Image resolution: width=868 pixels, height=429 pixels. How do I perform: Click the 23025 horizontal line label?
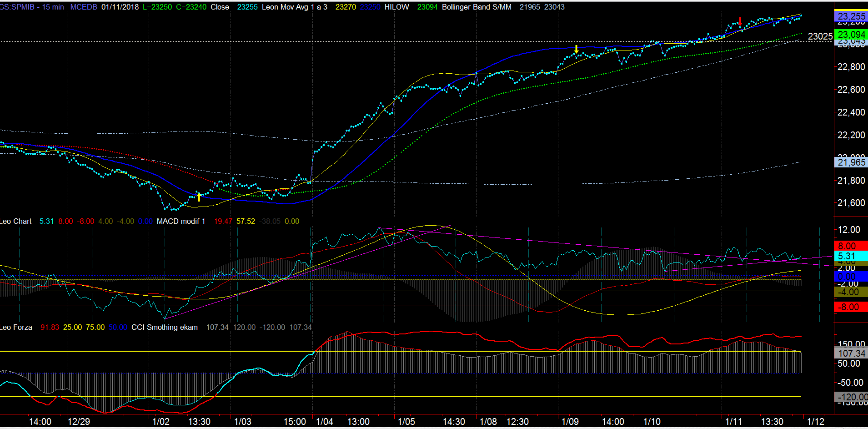point(820,36)
